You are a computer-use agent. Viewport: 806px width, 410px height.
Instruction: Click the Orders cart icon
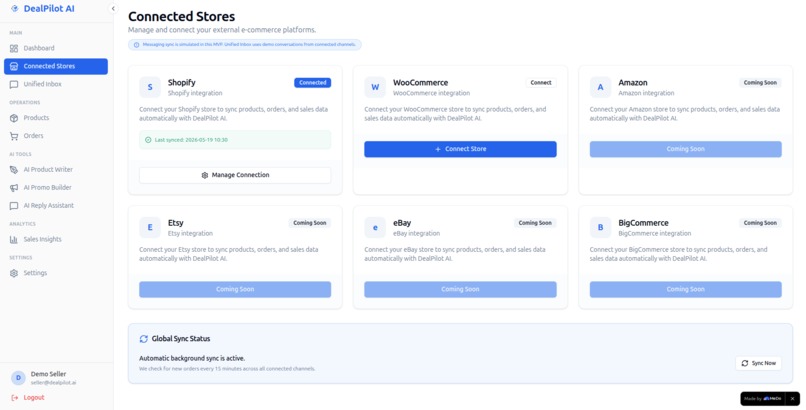coord(14,136)
